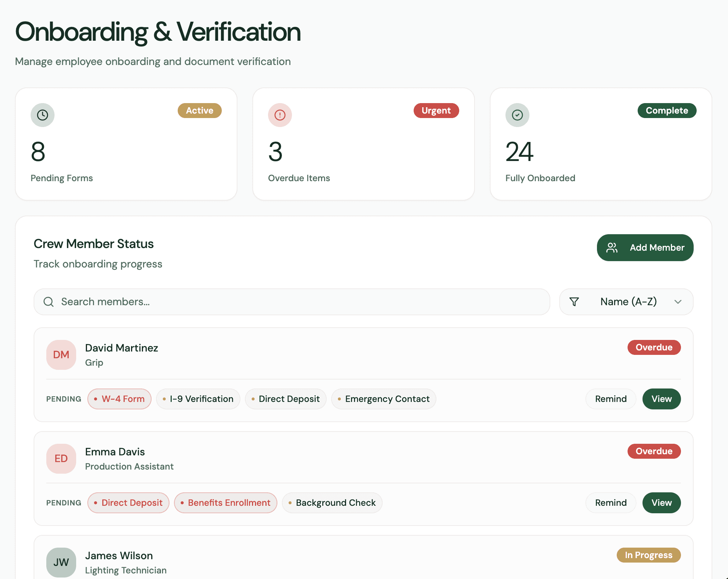The height and width of the screenshot is (579, 728).
Task: Open the Name (A-Z) sort dropdown
Action: tap(628, 302)
